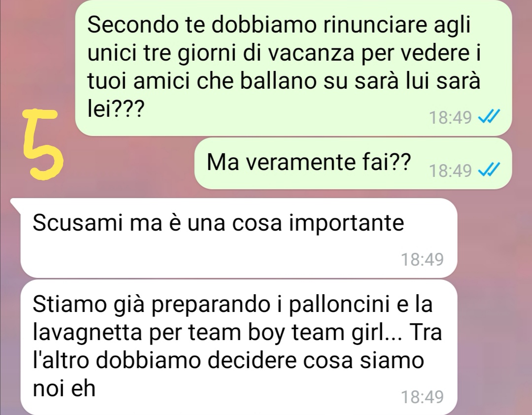Click the word 'lavagnetta' in the received message
The image size is (532, 415).
point(87,333)
